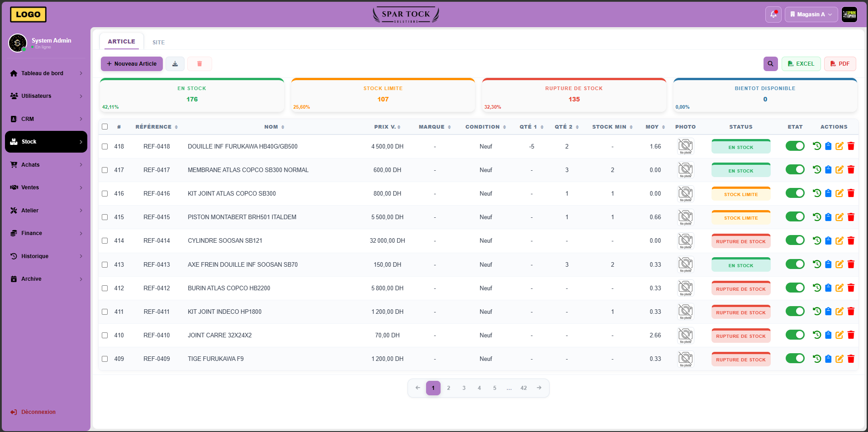Open history icon for REF-0418 row
The width and height of the screenshot is (868, 432).
(816, 146)
